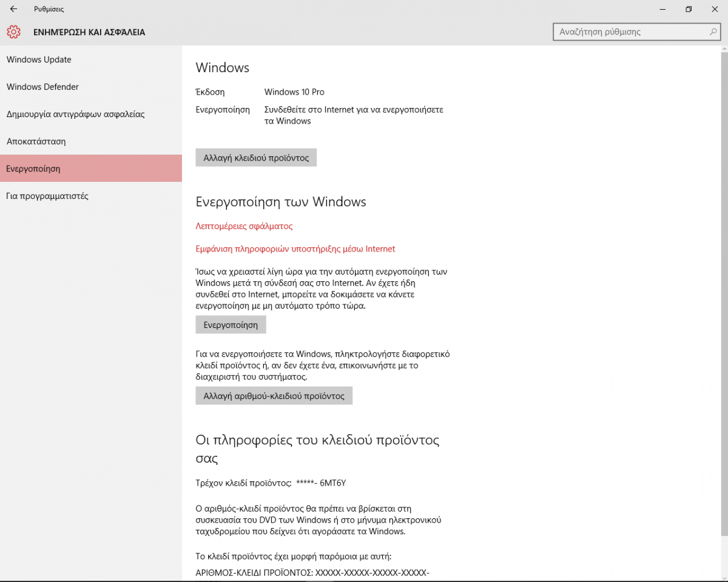Image resolution: width=728 pixels, height=582 pixels.
Task: Click Συνδεθείτε στο Internet activation status text
Action: tap(354, 115)
